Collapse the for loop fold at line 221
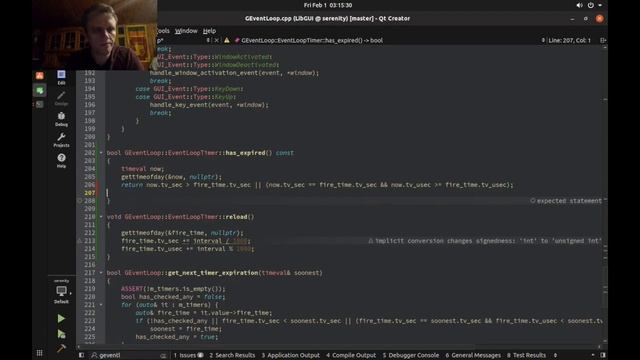640x360 pixels. (x=101, y=305)
